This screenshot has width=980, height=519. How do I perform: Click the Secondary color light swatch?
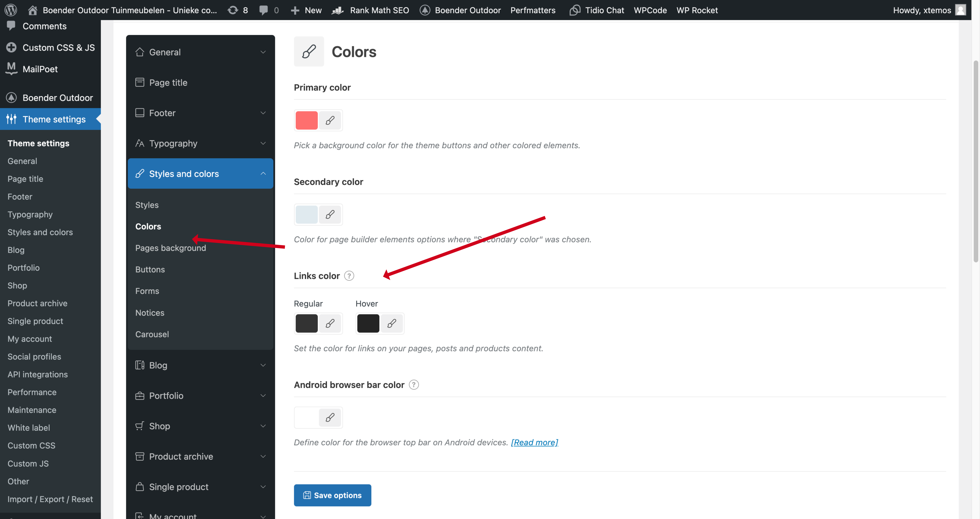tap(307, 214)
